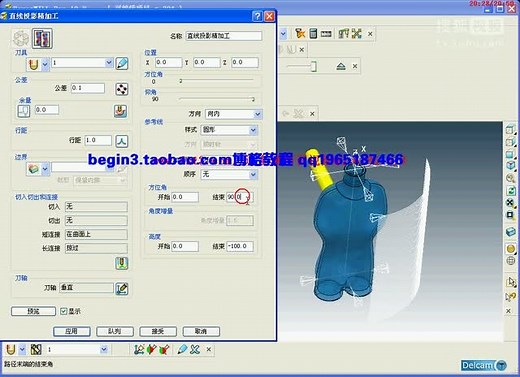Click the cursor selection icon in view toolbar
The height and width of the screenshot is (377, 520).
(x=510, y=282)
